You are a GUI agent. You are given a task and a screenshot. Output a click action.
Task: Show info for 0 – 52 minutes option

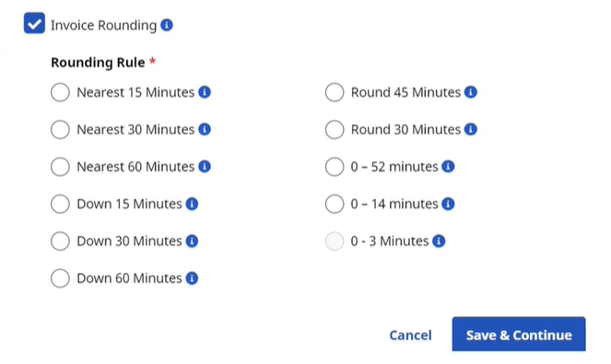pos(448,167)
